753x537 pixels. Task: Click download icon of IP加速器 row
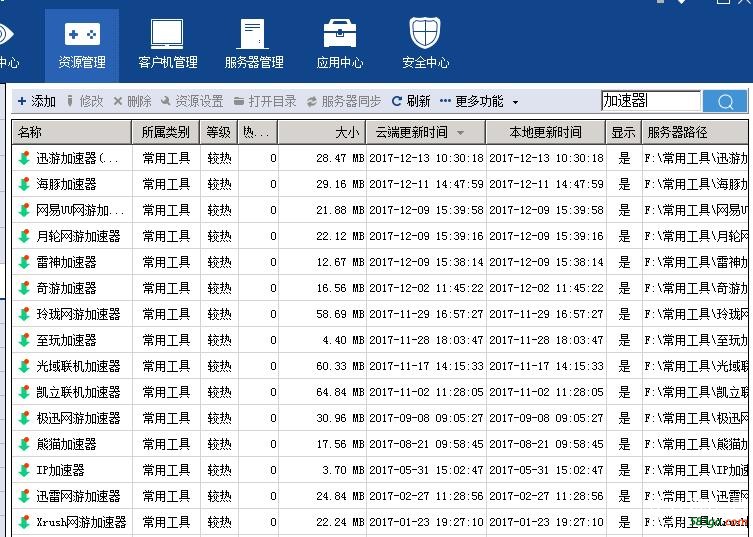click(x=24, y=470)
